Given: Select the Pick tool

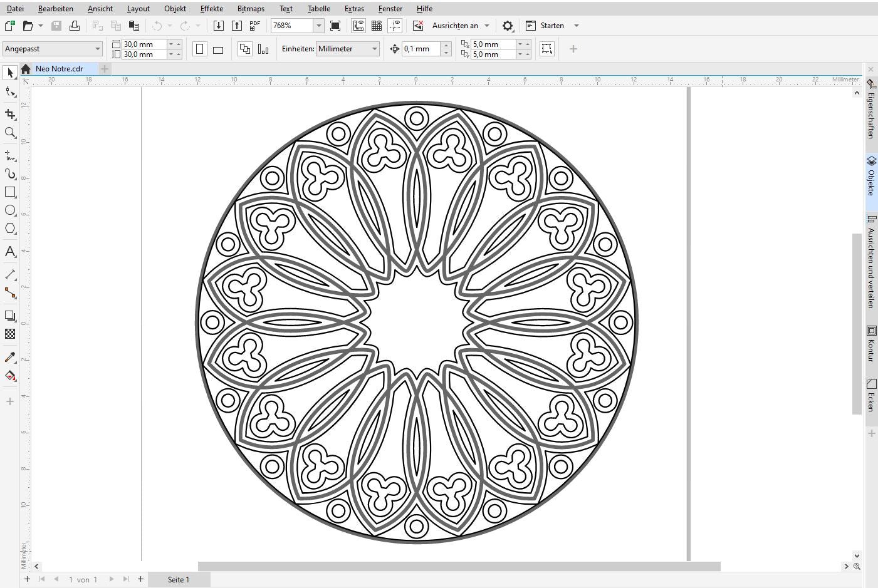Looking at the screenshot, I should 9,73.
